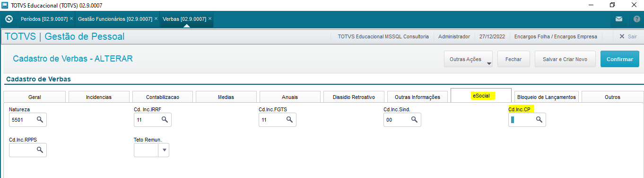Close the Períodos [02.9.0007] tab
The image size is (644, 178).
(71, 19)
